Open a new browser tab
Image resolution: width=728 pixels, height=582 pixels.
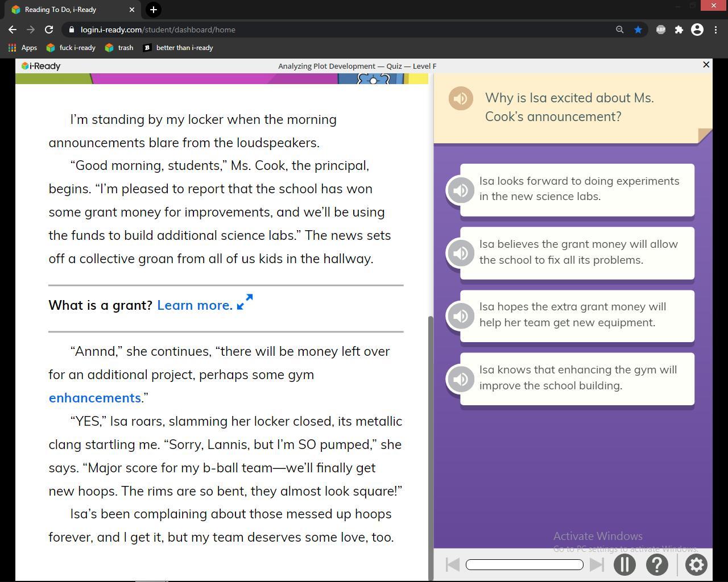[x=154, y=10]
